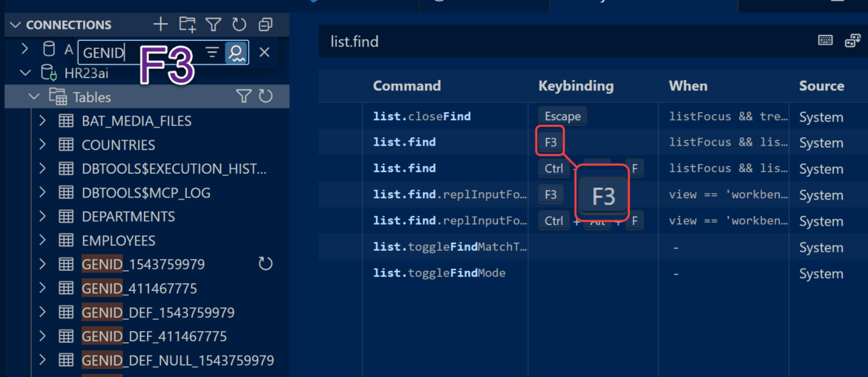
Task: Toggle fuzzy match in find widget
Action: (237, 52)
